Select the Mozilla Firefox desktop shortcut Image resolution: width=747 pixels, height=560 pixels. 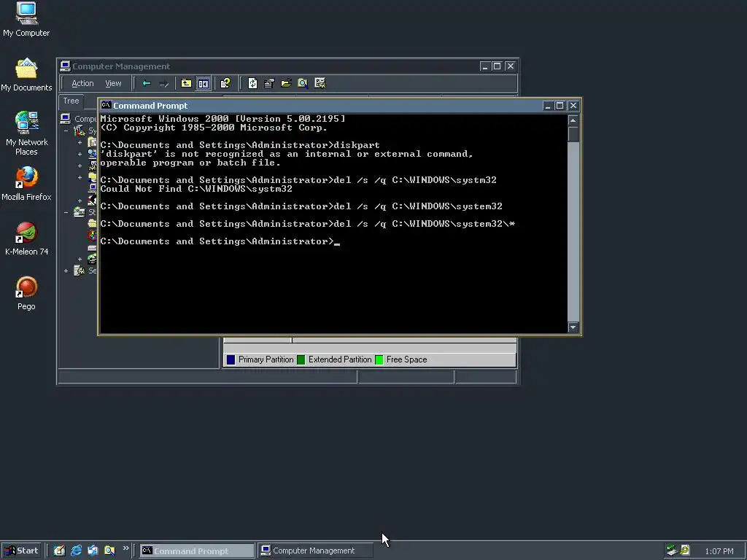26,184
